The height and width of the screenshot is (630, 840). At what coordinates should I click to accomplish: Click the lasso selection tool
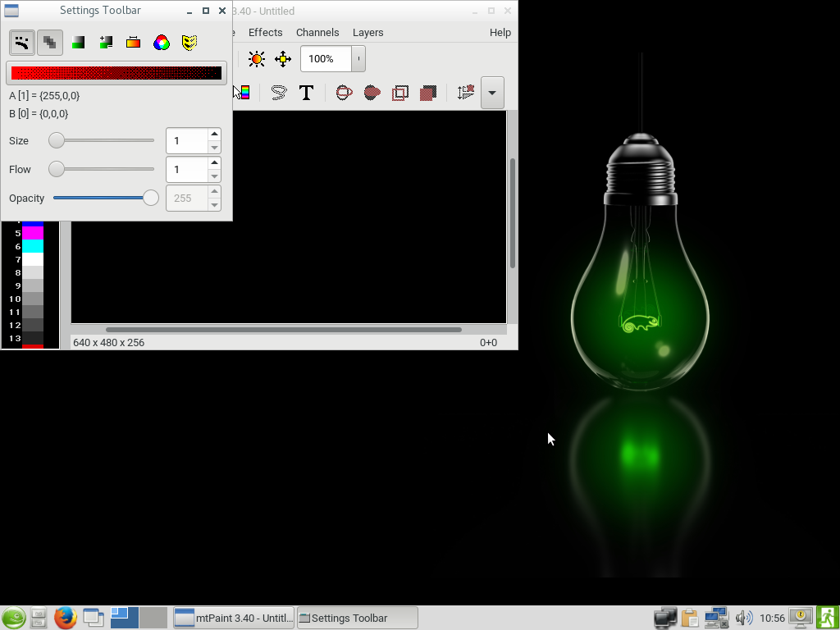point(279,93)
